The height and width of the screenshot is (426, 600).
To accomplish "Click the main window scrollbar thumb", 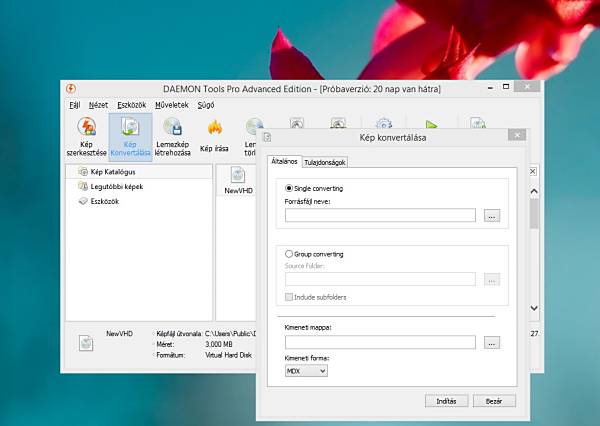I will click(534, 214).
